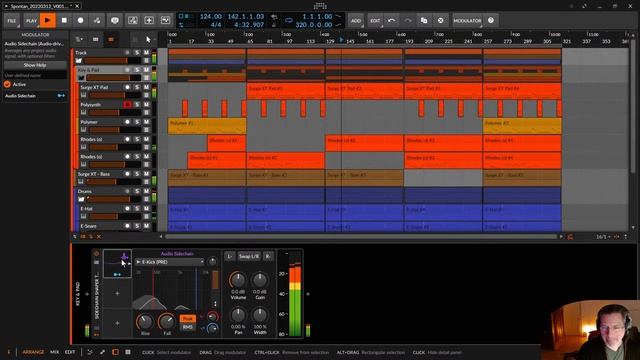This screenshot has height=360, width=640.
Task: Click the L- channel button
Action: pos(229,256)
